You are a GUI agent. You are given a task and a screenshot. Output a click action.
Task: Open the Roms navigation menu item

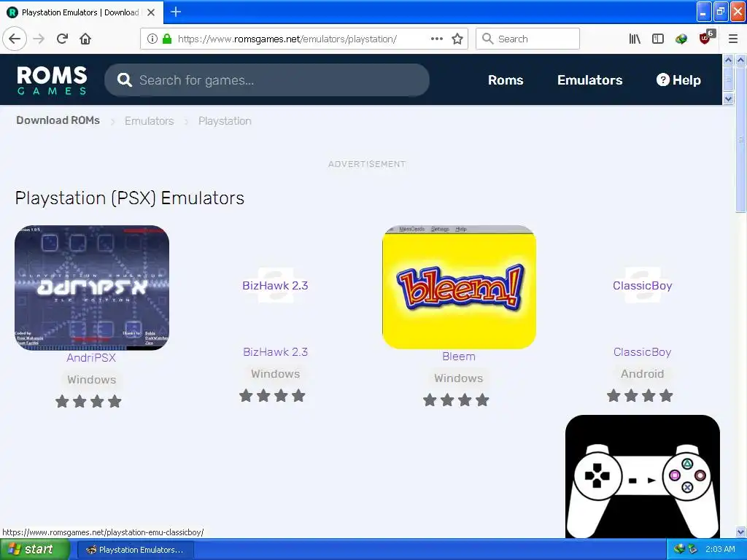[506, 80]
